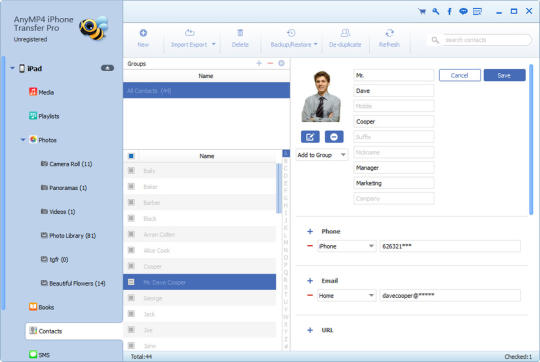Add an email with plus icon
The width and height of the screenshot is (540, 362).
point(310,281)
